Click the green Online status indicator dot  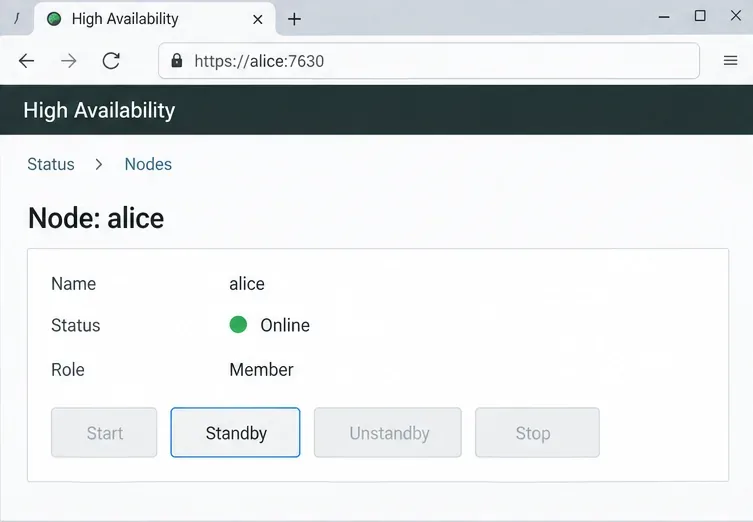tap(238, 325)
